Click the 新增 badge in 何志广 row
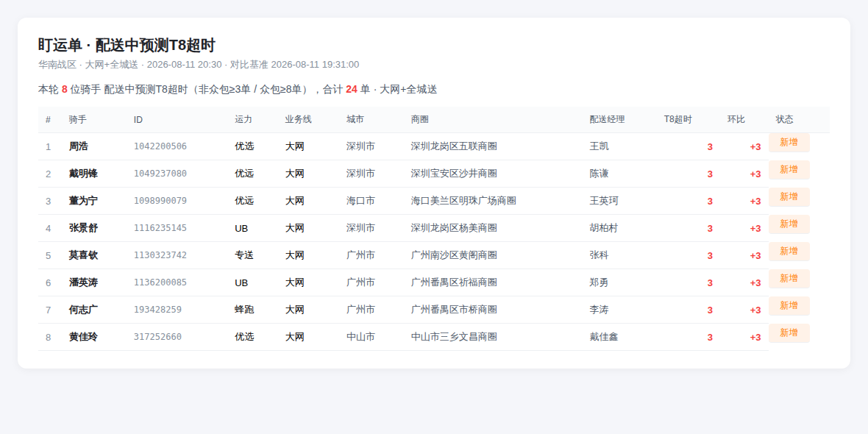 coord(789,305)
